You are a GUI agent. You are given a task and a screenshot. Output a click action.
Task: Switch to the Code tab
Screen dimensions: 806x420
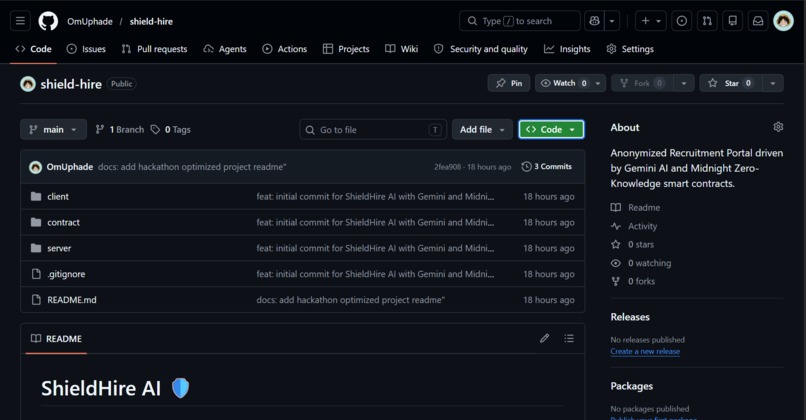[33, 49]
